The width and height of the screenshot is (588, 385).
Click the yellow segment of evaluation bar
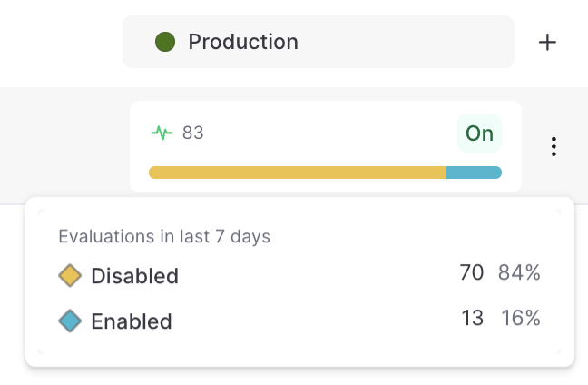coord(297,173)
